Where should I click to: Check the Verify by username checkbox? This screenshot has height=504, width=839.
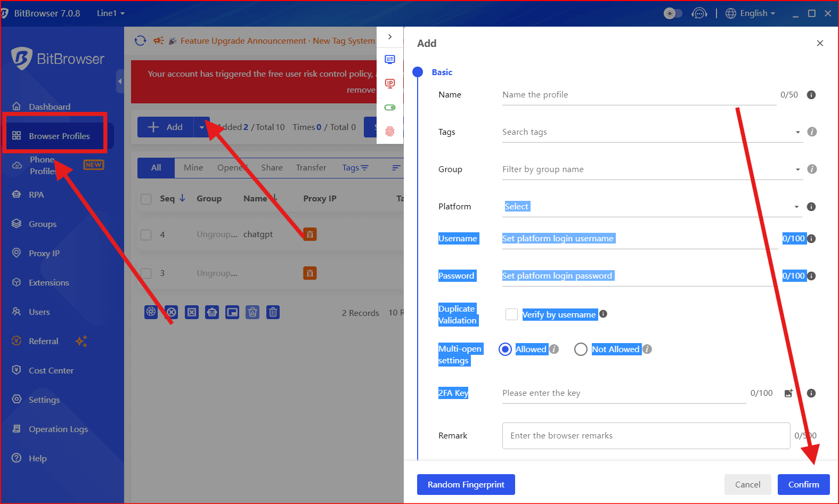point(511,314)
